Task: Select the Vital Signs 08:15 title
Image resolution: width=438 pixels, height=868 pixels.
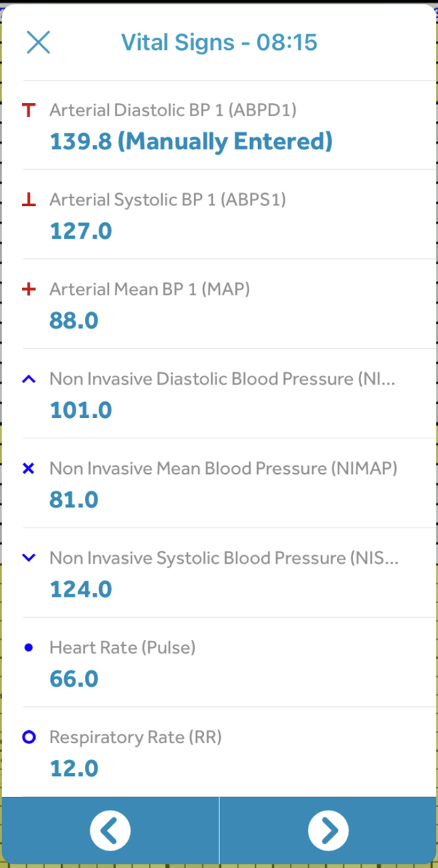Action: [221, 42]
